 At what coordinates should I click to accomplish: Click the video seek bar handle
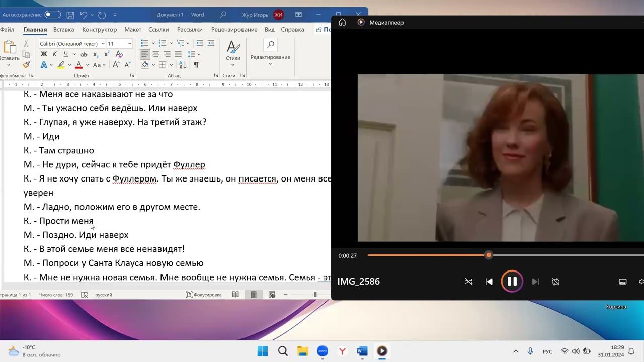[488, 255]
